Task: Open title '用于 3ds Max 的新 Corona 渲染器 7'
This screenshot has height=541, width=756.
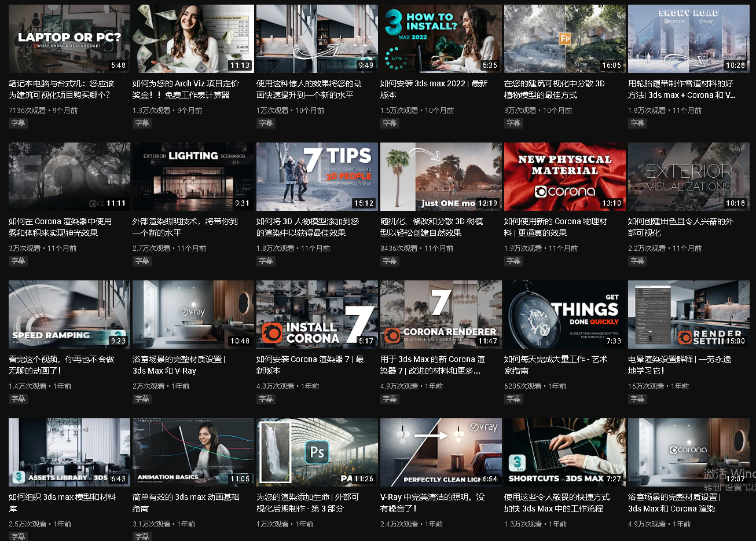Action: [x=432, y=365]
